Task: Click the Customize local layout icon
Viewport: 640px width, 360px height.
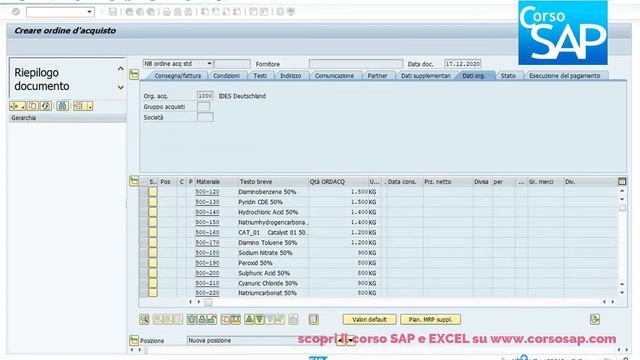Action: (291, 12)
